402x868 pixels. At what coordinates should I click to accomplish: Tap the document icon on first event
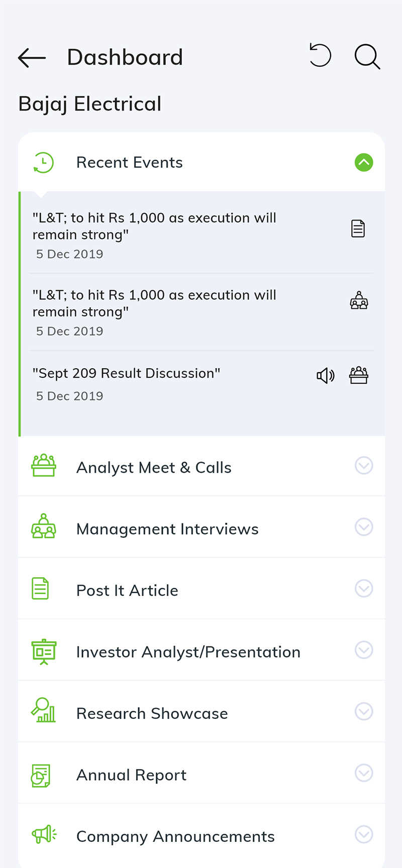coord(358,229)
